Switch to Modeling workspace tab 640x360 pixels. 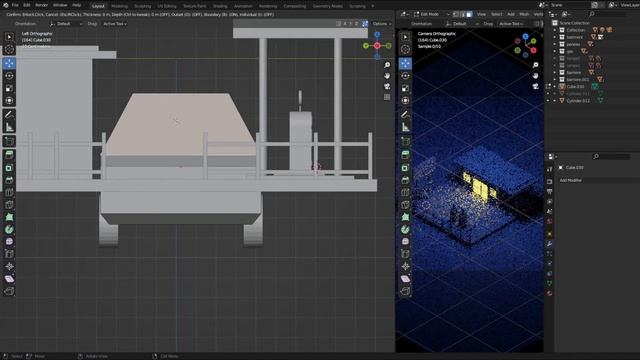119,6
